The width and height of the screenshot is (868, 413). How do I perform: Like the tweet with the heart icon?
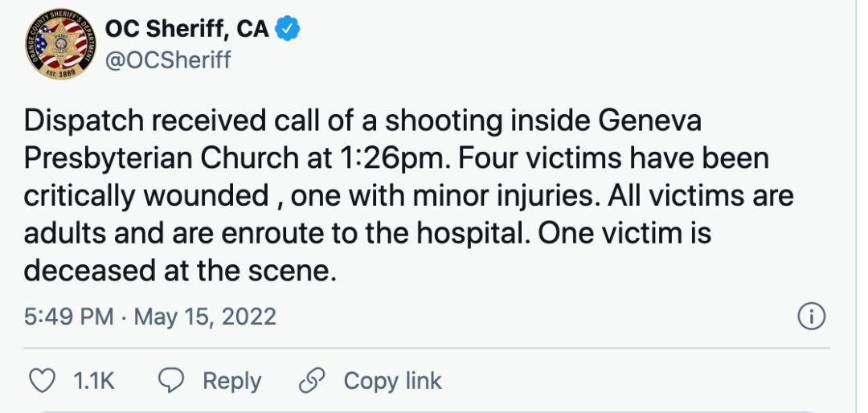click(x=41, y=380)
